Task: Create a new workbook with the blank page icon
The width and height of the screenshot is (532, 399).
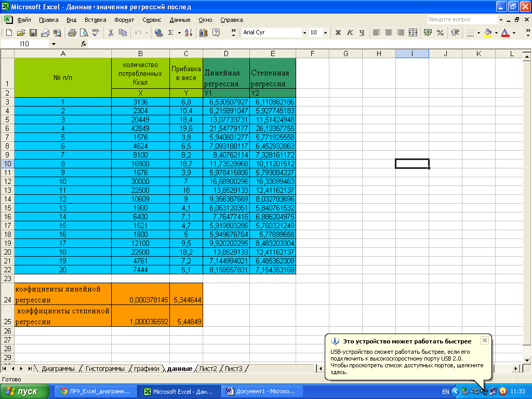Action: [9, 33]
